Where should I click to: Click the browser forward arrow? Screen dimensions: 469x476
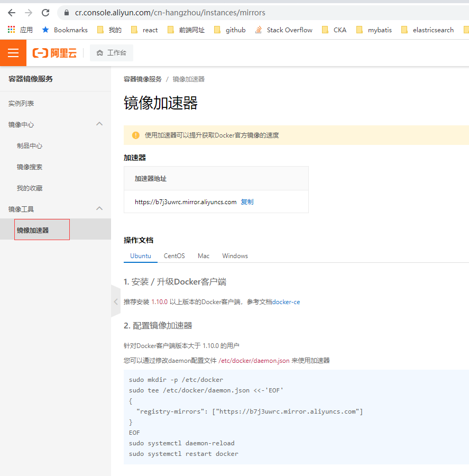coord(29,13)
